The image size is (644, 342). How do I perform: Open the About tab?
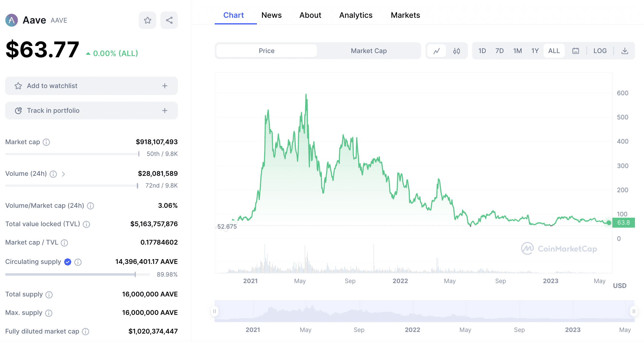[310, 15]
